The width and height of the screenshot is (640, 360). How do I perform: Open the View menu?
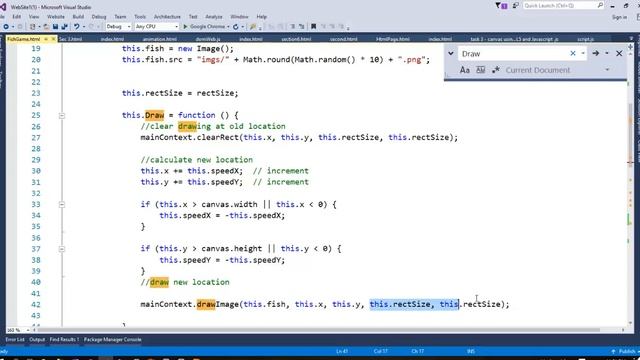coord(34,17)
